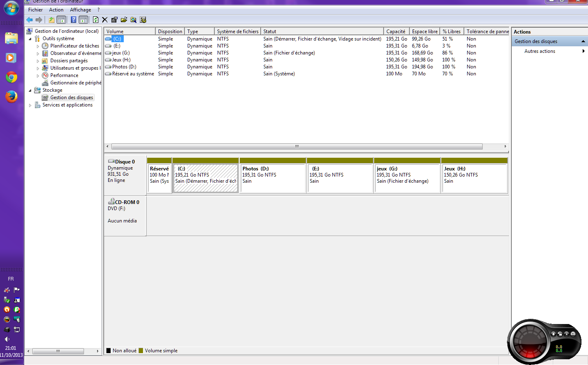The height and width of the screenshot is (365, 588).
Task: Expand Dossiers partagés node
Action: (38, 61)
